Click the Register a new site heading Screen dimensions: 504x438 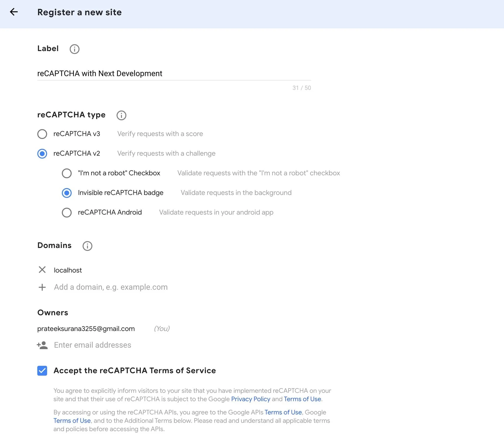point(80,12)
